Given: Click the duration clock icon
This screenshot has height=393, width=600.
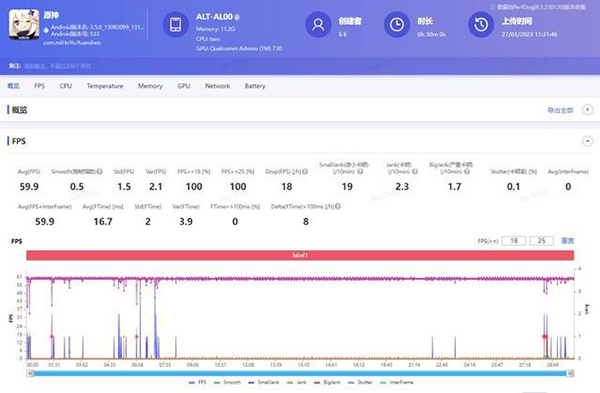Looking at the screenshot, I should (x=397, y=24).
